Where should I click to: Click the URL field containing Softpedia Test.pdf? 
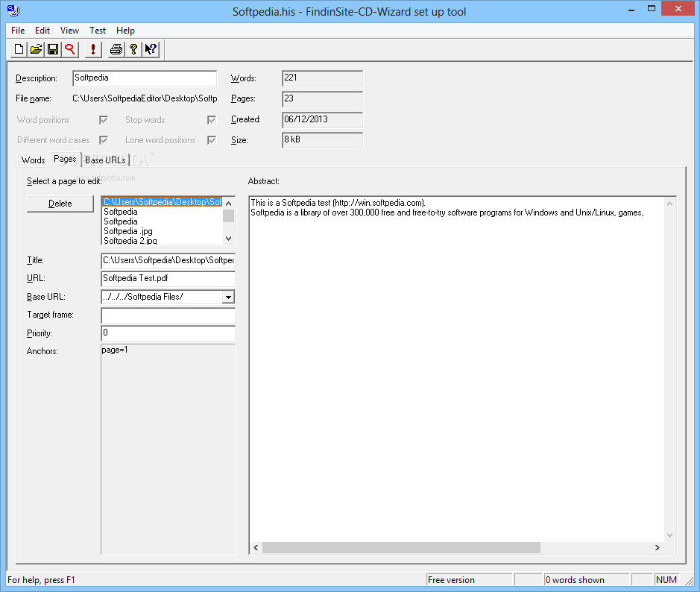coord(168,279)
